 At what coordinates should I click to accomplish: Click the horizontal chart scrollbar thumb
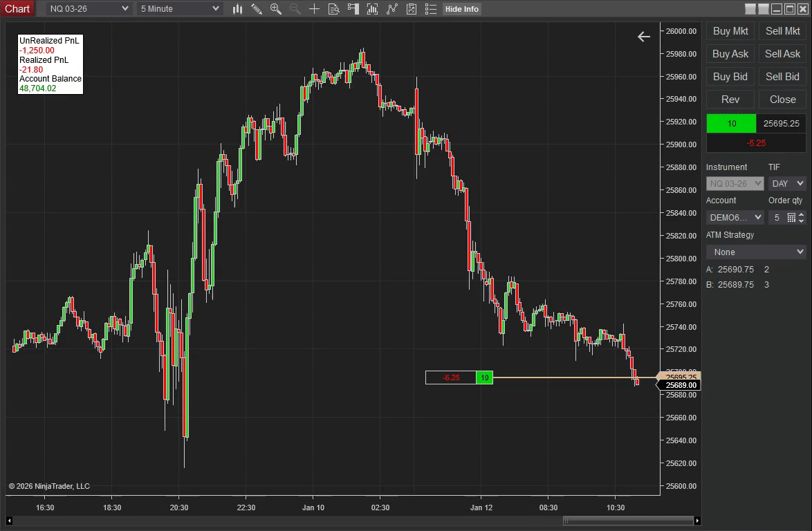pos(628,521)
